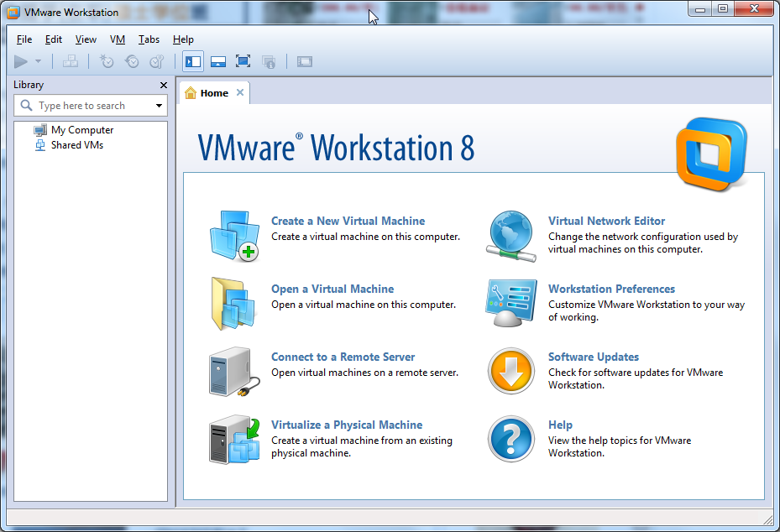Open the View menu
This screenshot has height=532, width=780.
coord(86,39)
